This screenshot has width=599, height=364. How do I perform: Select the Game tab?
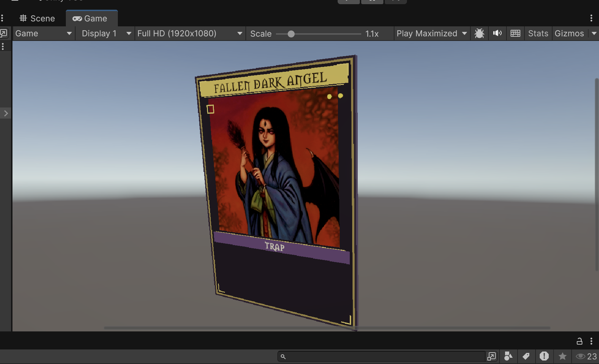point(92,18)
